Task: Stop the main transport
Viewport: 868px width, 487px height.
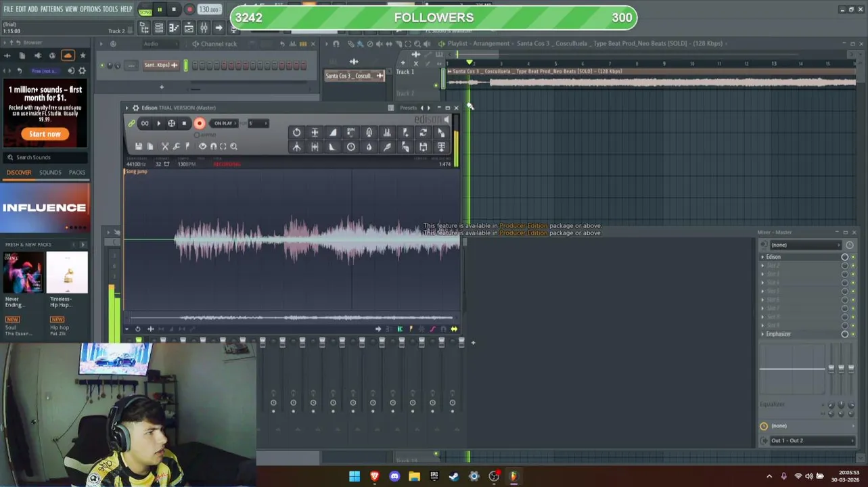Action: (x=174, y=9)
